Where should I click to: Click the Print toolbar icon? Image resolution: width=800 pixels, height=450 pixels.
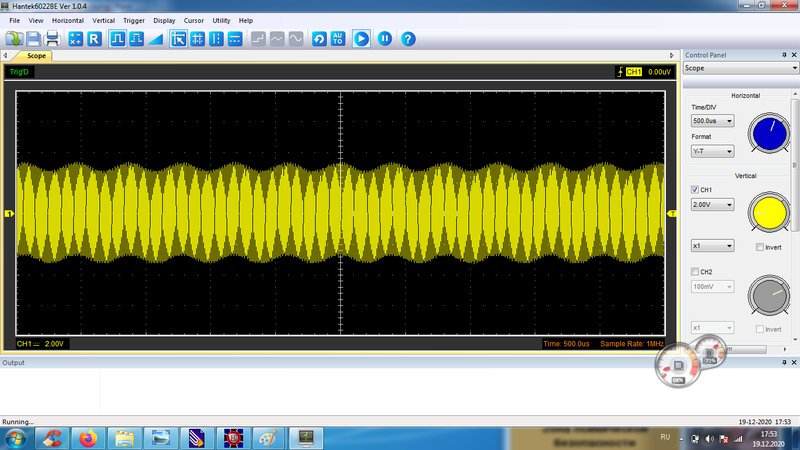point(52,39)
